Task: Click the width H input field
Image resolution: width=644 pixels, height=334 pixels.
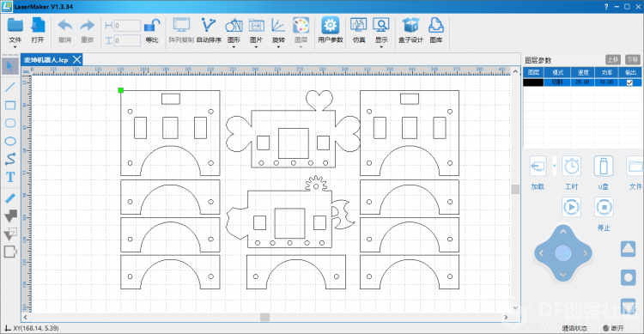Action: 127,26
